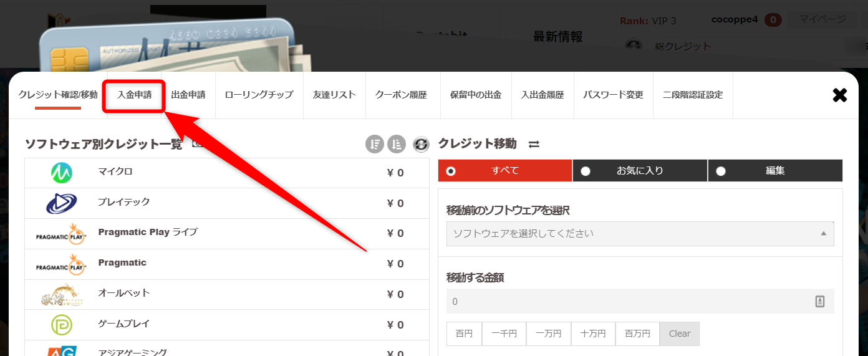The image size is (868, 356).
Task: Click the Pragmatic Play ライブ name text
Action: pos(148,232)
